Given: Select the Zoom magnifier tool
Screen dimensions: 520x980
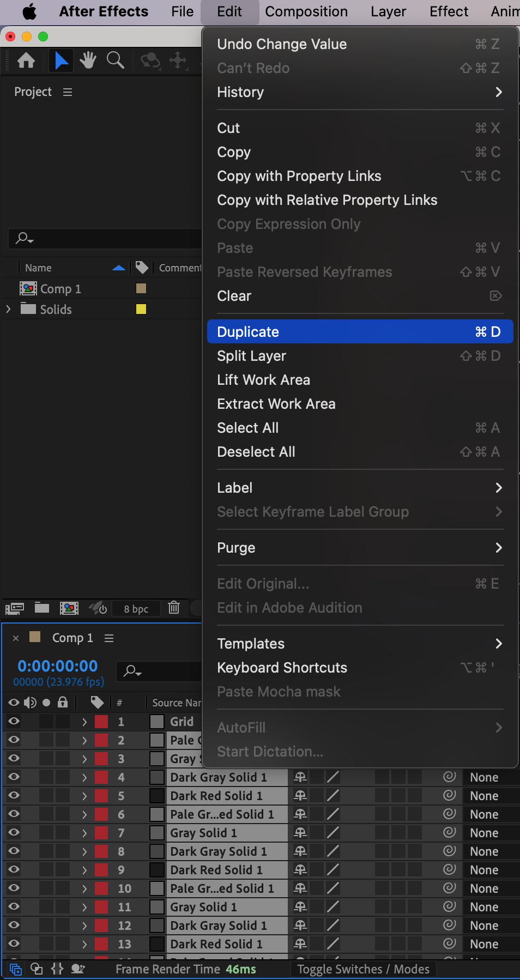Looking at the screenshot, I should 115,61.
